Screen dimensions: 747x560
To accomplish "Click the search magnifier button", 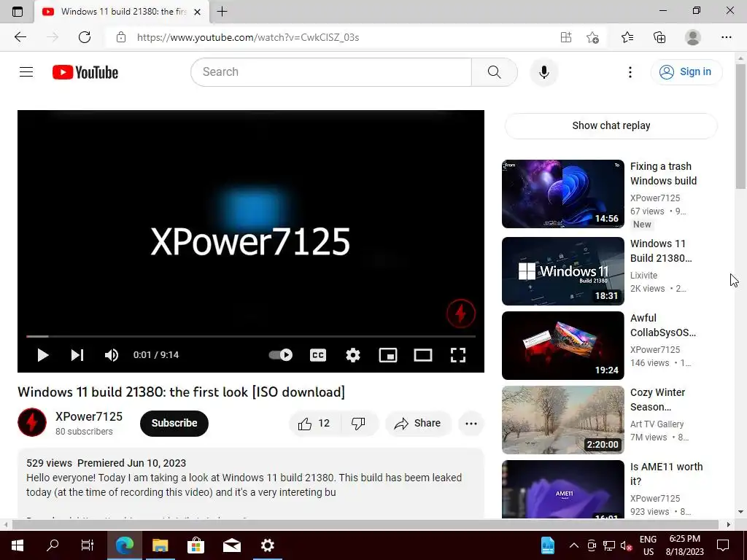I will click(494, 72).
